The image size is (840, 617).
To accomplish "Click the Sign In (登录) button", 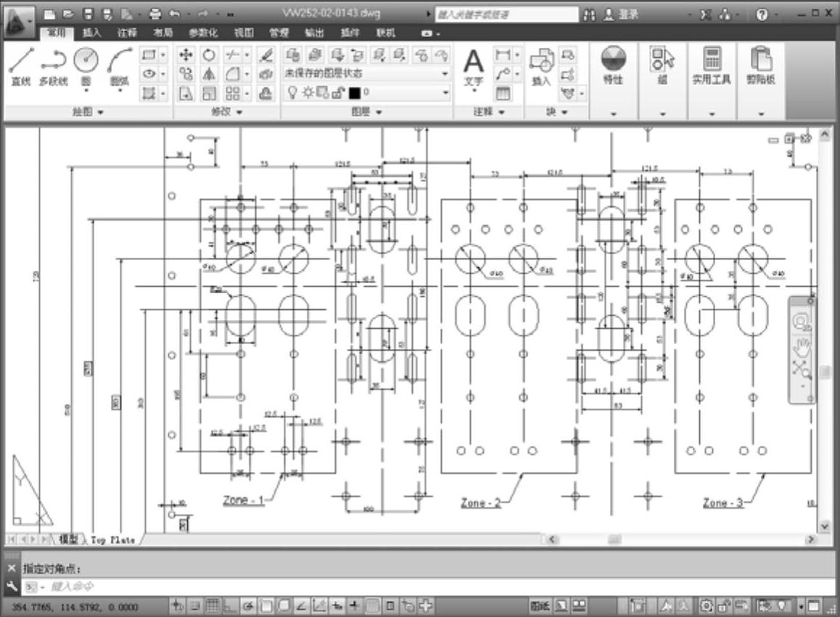I will tap(621, 15).
